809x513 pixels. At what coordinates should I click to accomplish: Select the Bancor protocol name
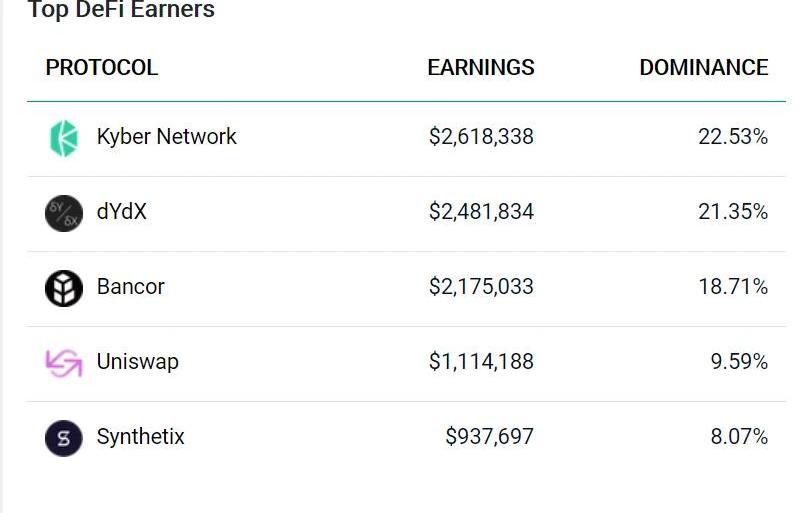pyautogui.click(x=130, y=287)
